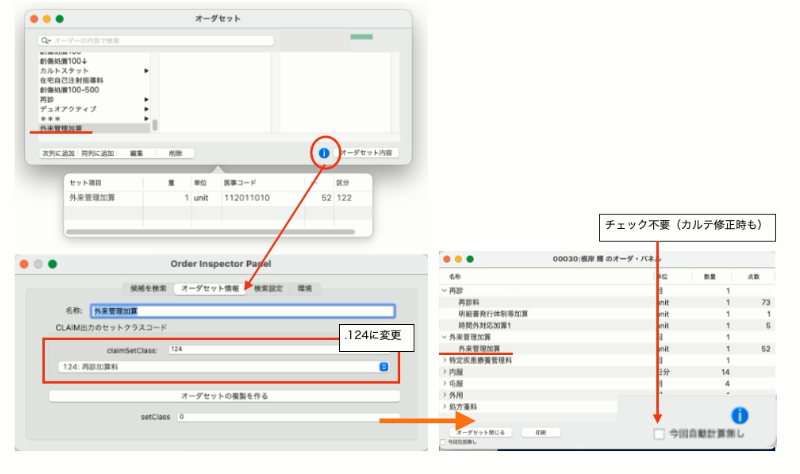Switch to the 候補を検索 tab

click(146, 288)
